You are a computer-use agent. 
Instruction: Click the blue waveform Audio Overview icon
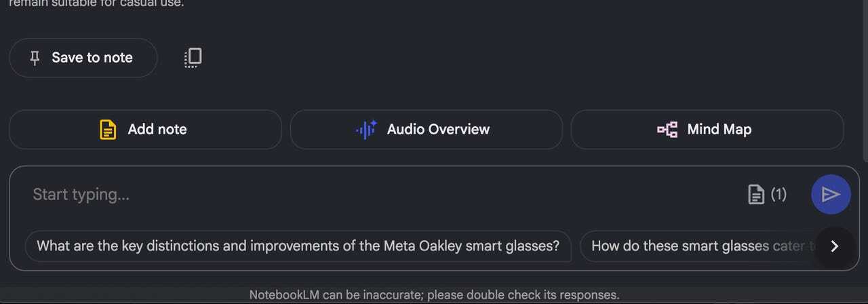tap(366, 130)
